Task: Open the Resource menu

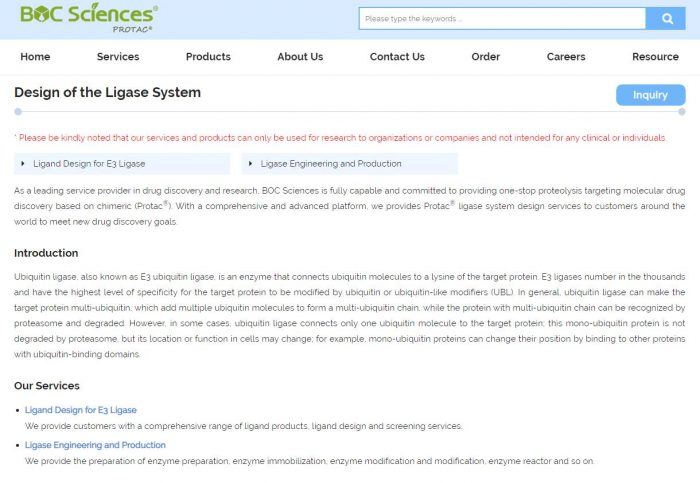Action: click(655, 57)
